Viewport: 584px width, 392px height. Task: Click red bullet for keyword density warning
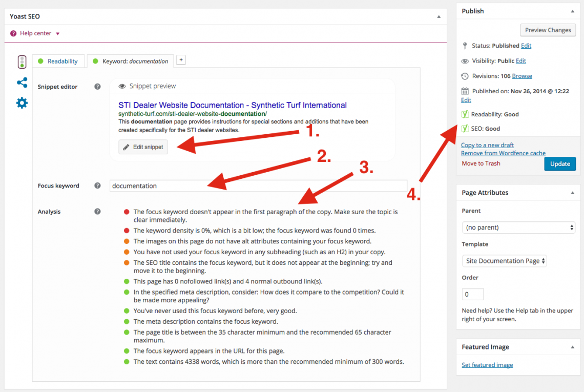click(x=127, y=230)
